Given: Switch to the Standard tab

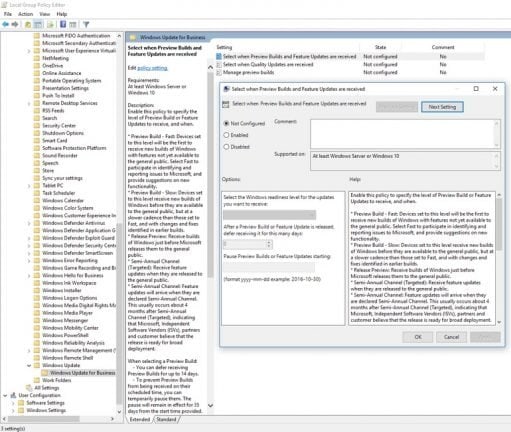Looking at the screenshot, I should pyautogui.click(x=166, y=419).
